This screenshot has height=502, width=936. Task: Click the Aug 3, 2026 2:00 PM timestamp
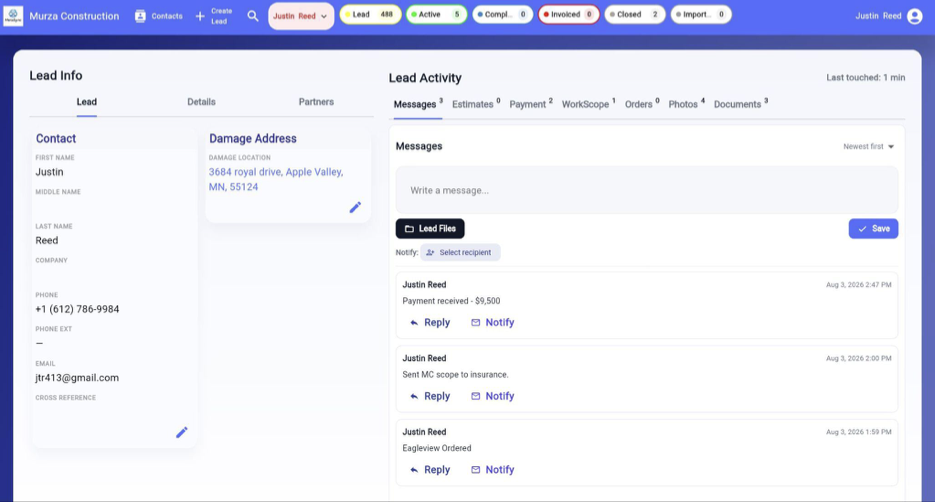tap(858, 358)
